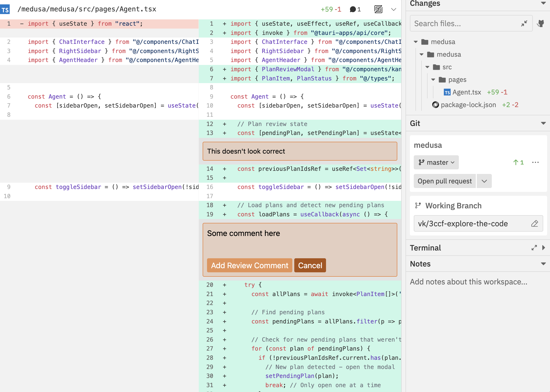Select the package-lock.json file icon

[435, 105]
